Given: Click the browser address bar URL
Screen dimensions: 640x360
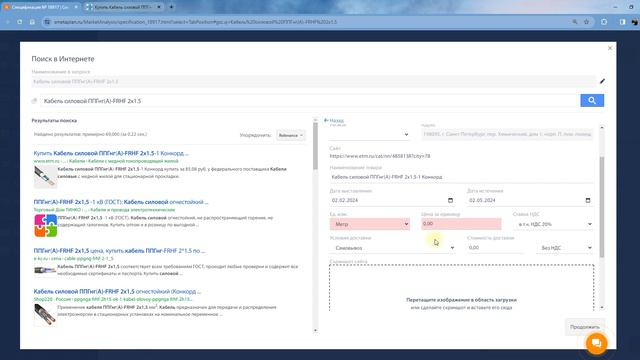Looking at the screenshot, I should point(196,22).
